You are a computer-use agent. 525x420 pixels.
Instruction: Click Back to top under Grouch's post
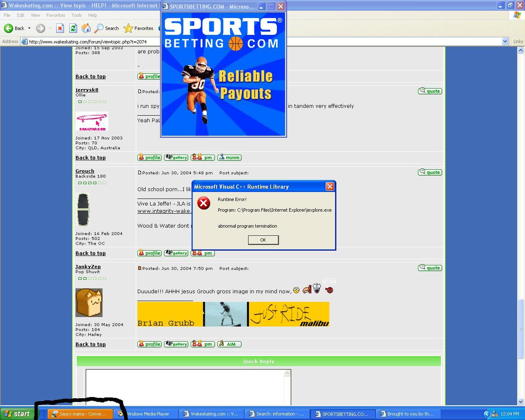pyautogui.click(x=91, y=253)
